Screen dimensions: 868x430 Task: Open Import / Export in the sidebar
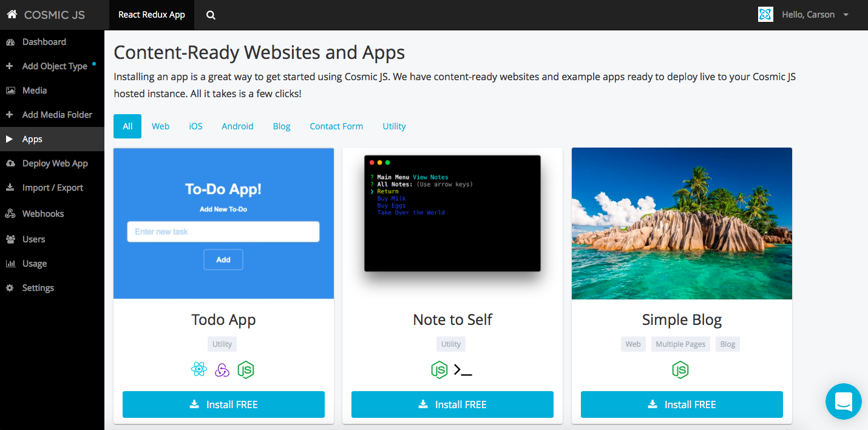[52, 188]
